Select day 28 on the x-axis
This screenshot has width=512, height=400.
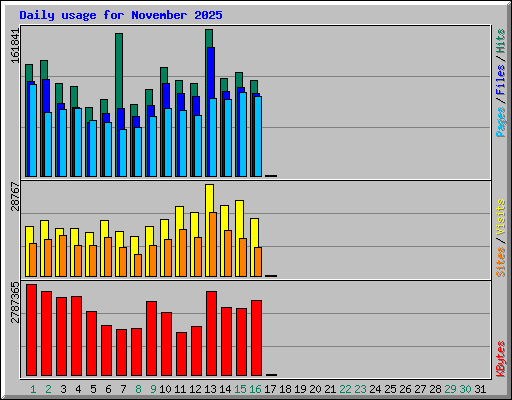point(435,389)
